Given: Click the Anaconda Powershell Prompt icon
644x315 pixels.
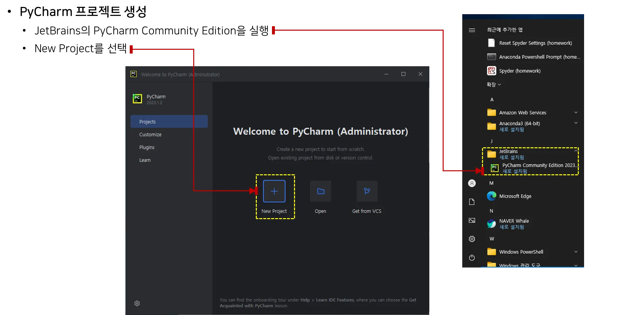Looking at the screenshot, I should 492,57.
